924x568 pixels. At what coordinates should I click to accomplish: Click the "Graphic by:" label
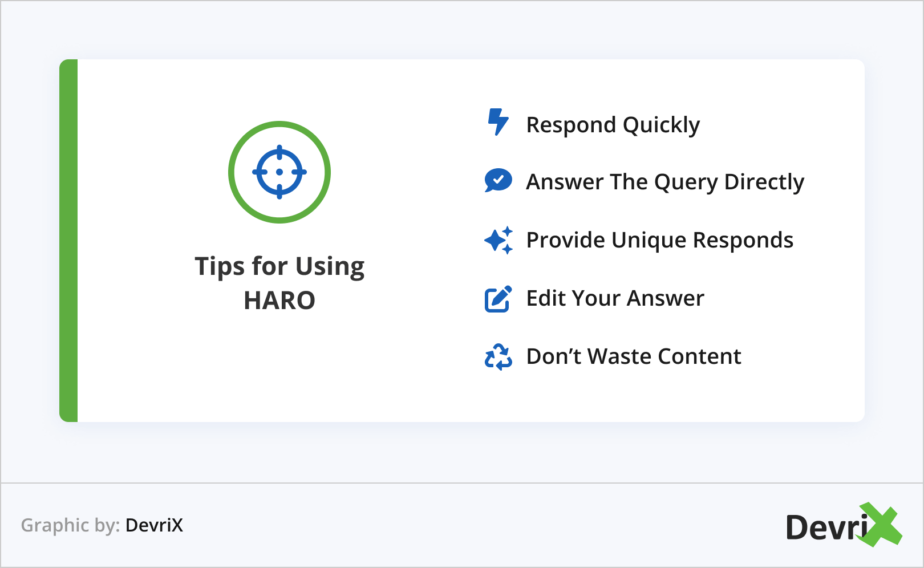pos(70,525)
